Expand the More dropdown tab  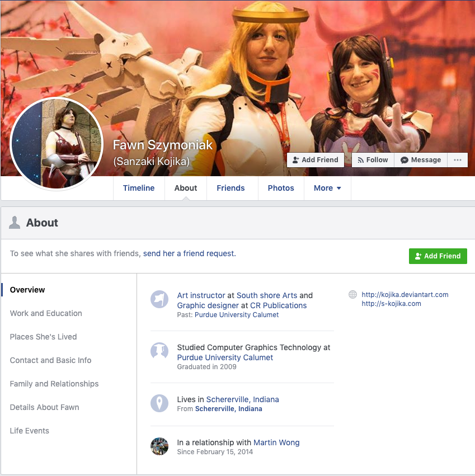327,188
